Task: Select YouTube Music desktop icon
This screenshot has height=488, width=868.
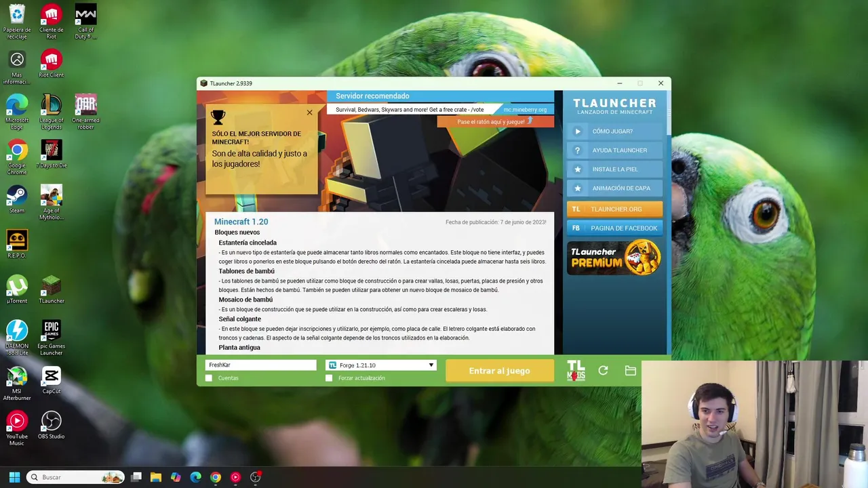Action: [17, 428]
